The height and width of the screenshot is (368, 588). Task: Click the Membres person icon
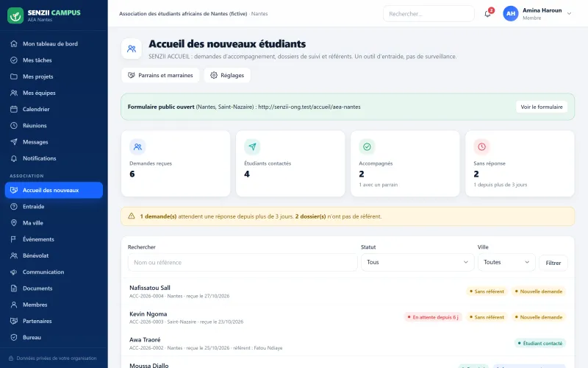(14, 305)
